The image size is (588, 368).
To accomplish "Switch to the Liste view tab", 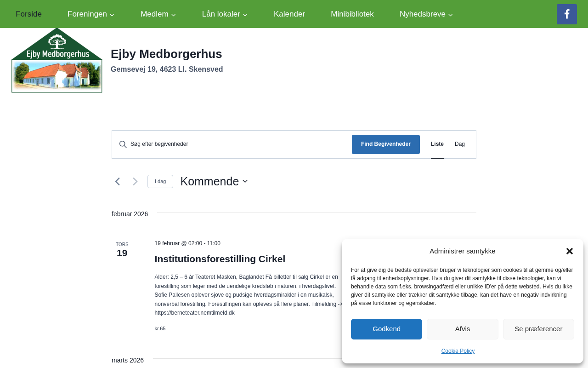I will tap(437, 144).
